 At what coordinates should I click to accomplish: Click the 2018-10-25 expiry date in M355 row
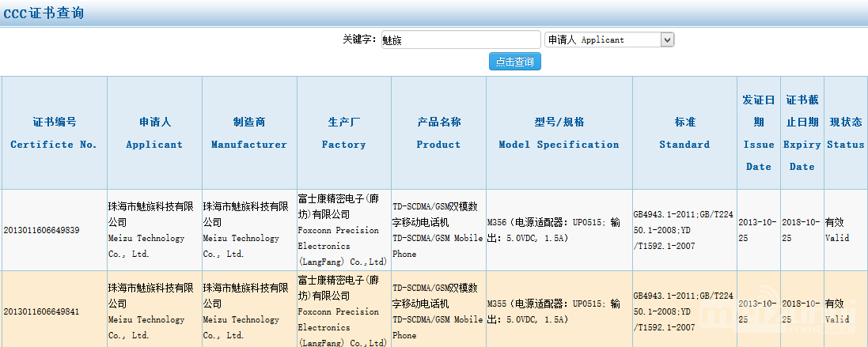[x=802, y=311]
